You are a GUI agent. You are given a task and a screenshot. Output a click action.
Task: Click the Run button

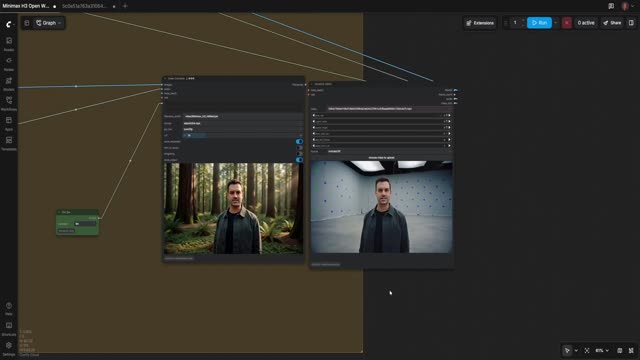pyautogui.click(x=539, y=23)
